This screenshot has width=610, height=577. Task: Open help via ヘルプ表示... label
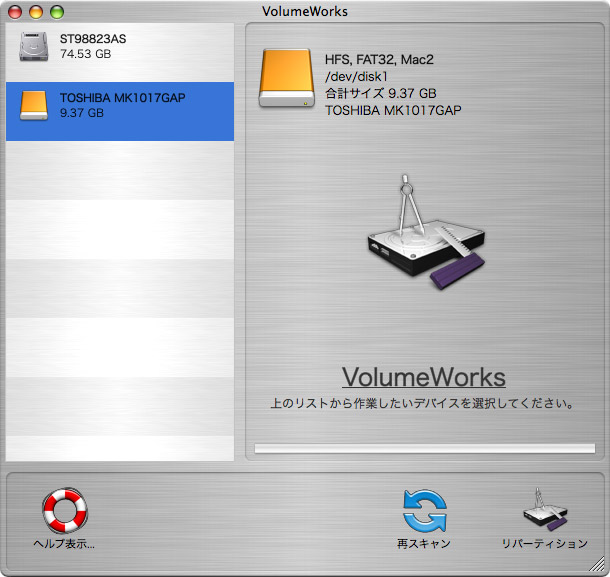click(x=64, y=544)
